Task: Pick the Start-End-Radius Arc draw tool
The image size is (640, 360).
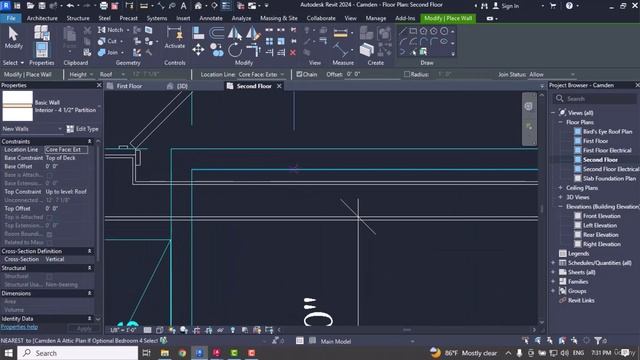Action: click(403, 41)
